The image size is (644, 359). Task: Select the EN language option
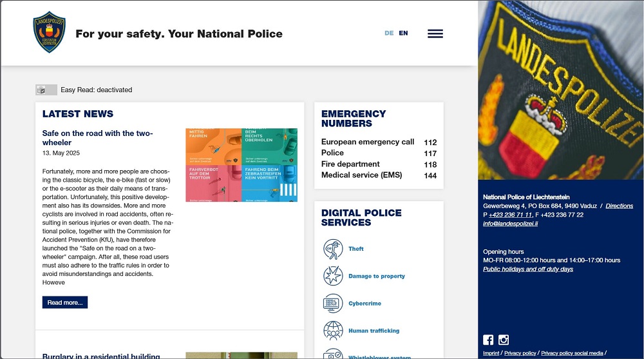coord(403,33)
